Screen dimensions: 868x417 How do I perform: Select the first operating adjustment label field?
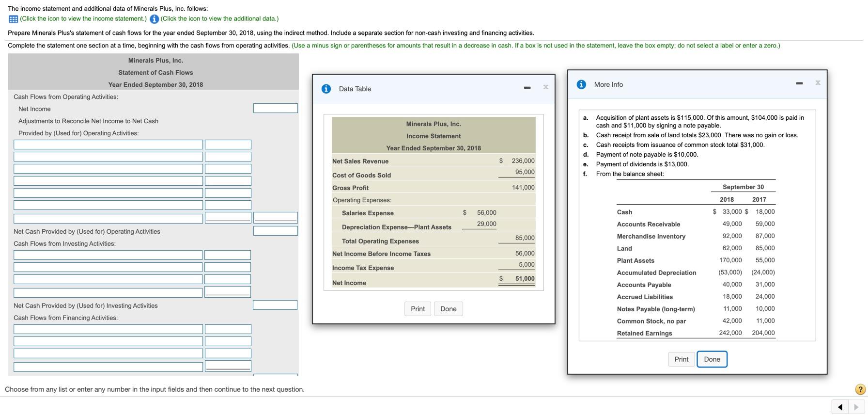click(108, 144)
